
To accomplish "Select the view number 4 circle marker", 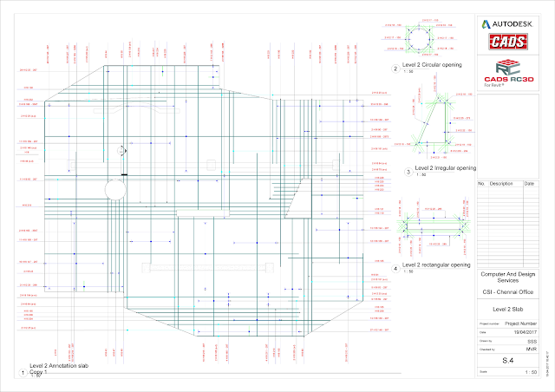I will 395,269.
